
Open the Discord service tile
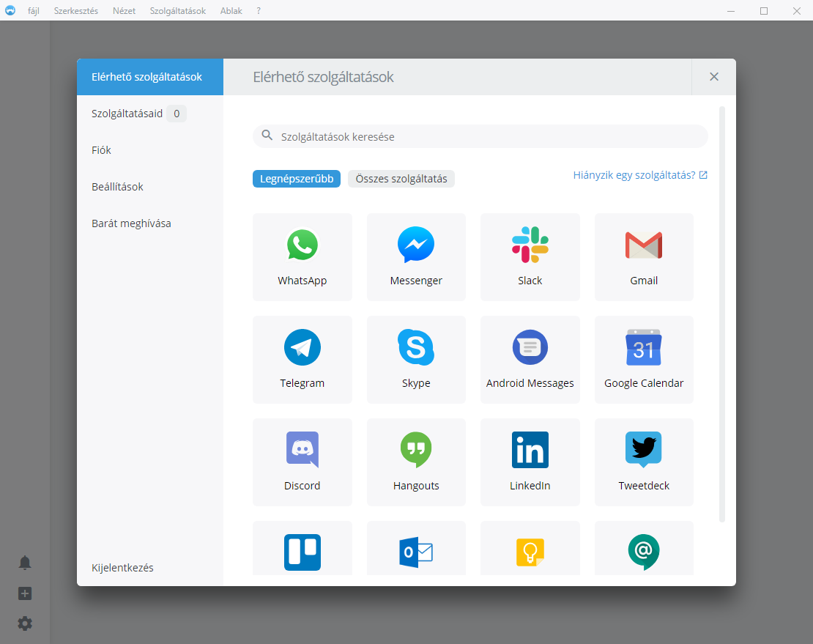(x=302, y=462)
